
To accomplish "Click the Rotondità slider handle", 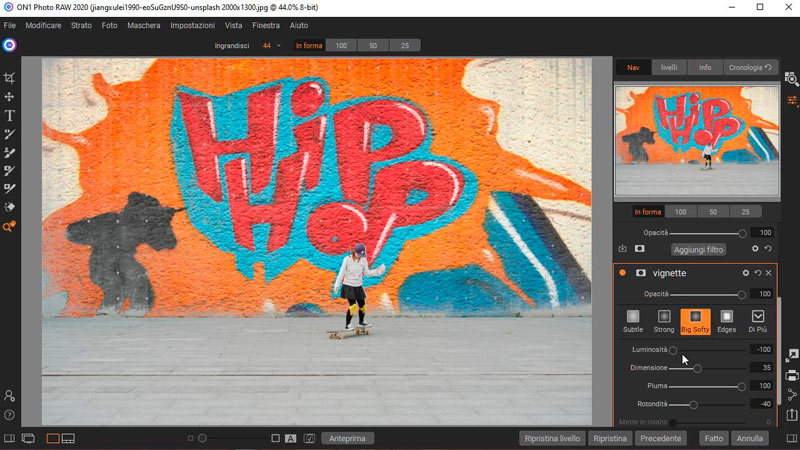I will (693, 405).
